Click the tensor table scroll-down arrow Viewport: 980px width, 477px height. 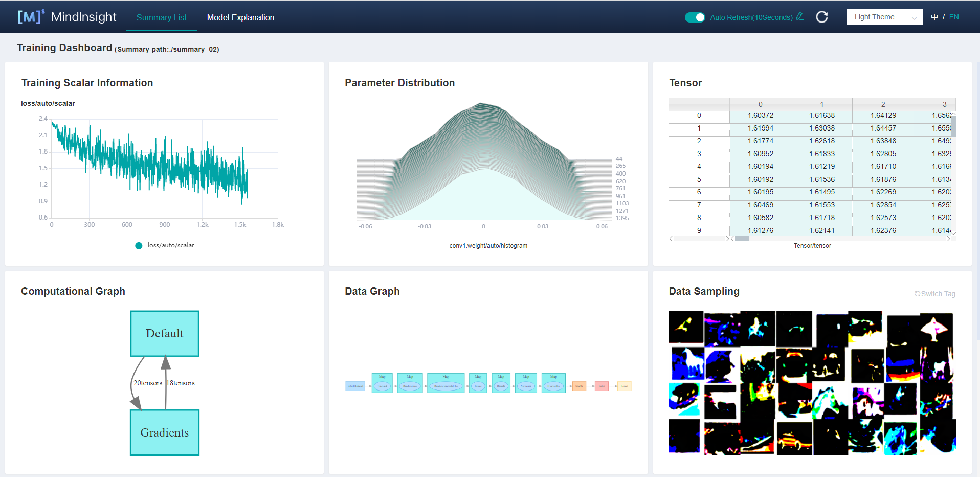click(953, 233)
